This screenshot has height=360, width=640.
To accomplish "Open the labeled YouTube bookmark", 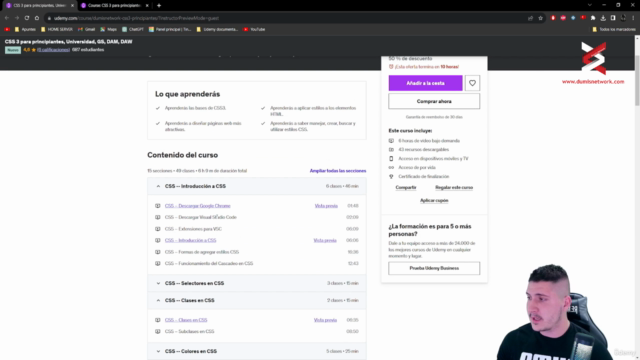I will pos(254,29).
